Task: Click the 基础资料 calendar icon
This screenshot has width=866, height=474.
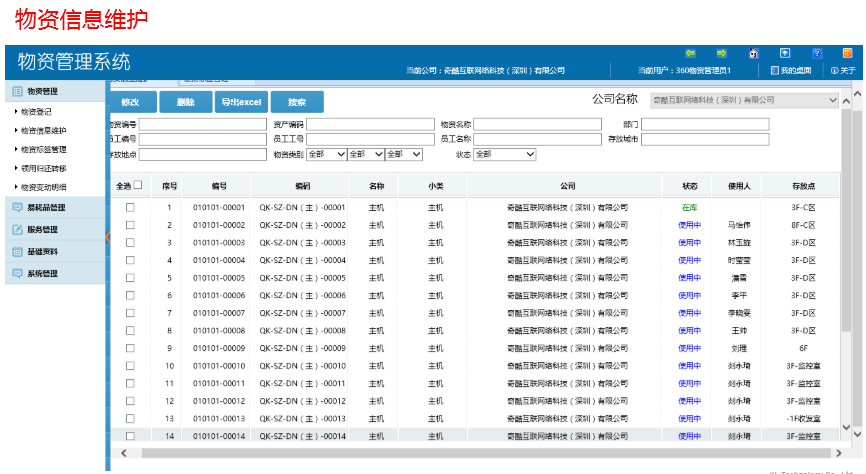Action: click(x=17, y=251)
